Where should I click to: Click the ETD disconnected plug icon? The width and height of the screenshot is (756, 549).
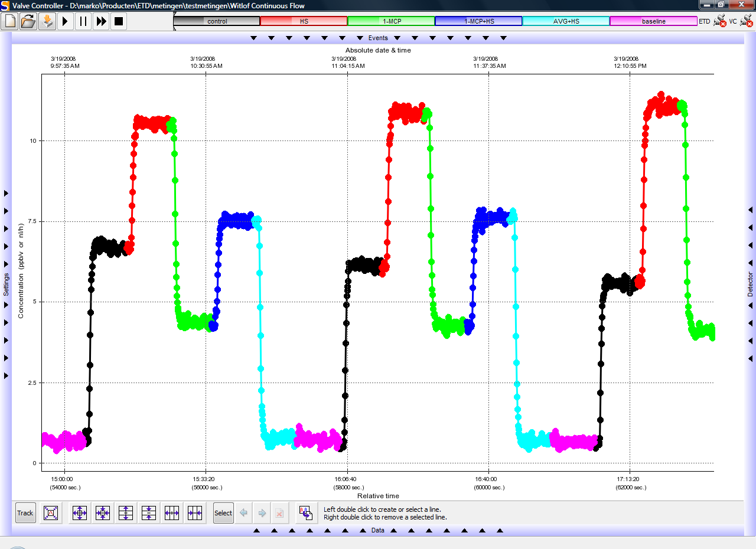(x=719, y=21)
